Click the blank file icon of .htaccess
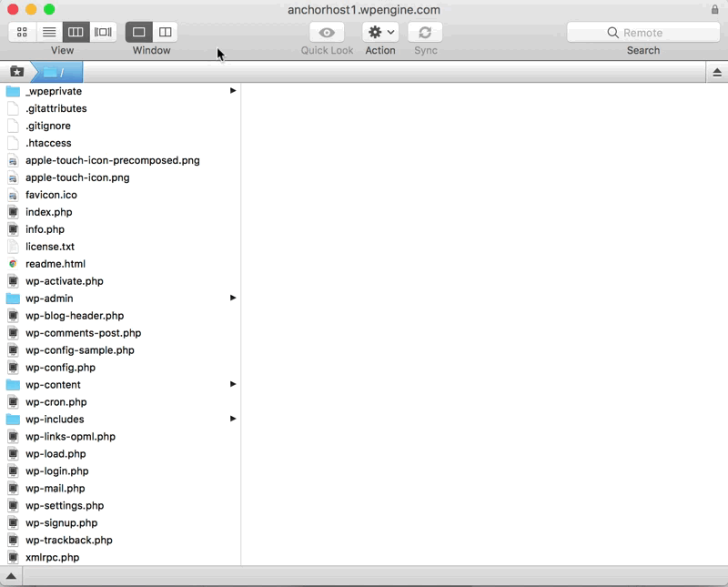This screenshot has height=587, width=728. [x=13, y=143]
